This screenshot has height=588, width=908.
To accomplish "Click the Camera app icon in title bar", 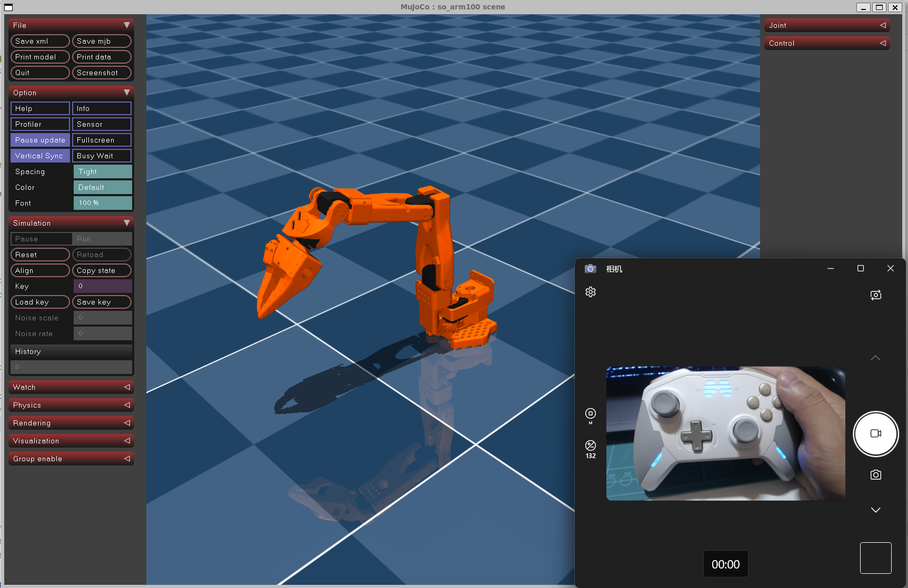I will (590, 269).
